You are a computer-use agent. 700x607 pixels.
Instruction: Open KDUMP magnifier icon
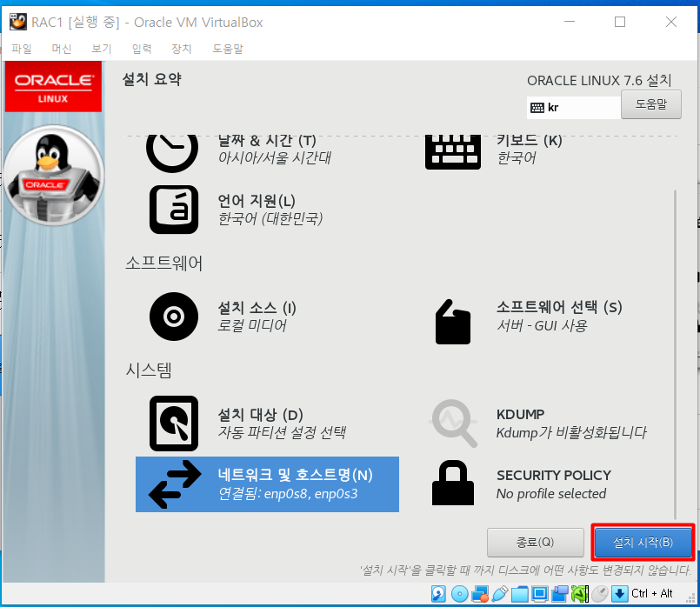pos(454,424)
